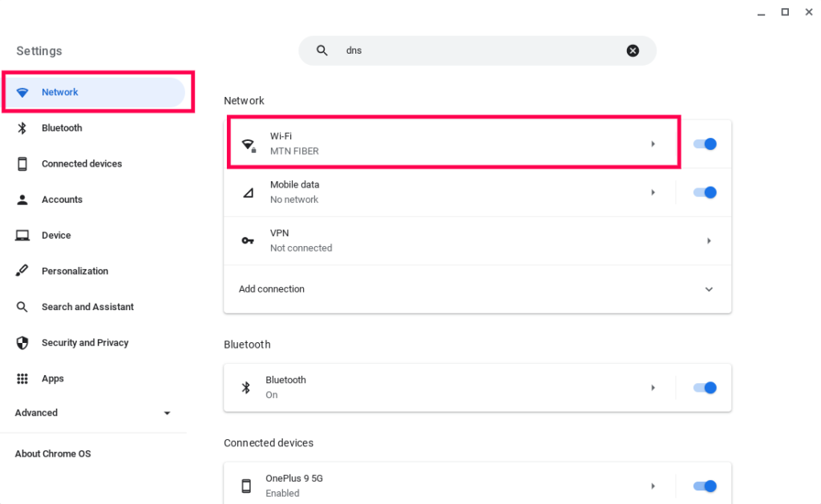Click the Bluetooth icon in the Bluetooth card
The image size is (821, 504).
tap(245, 388)
